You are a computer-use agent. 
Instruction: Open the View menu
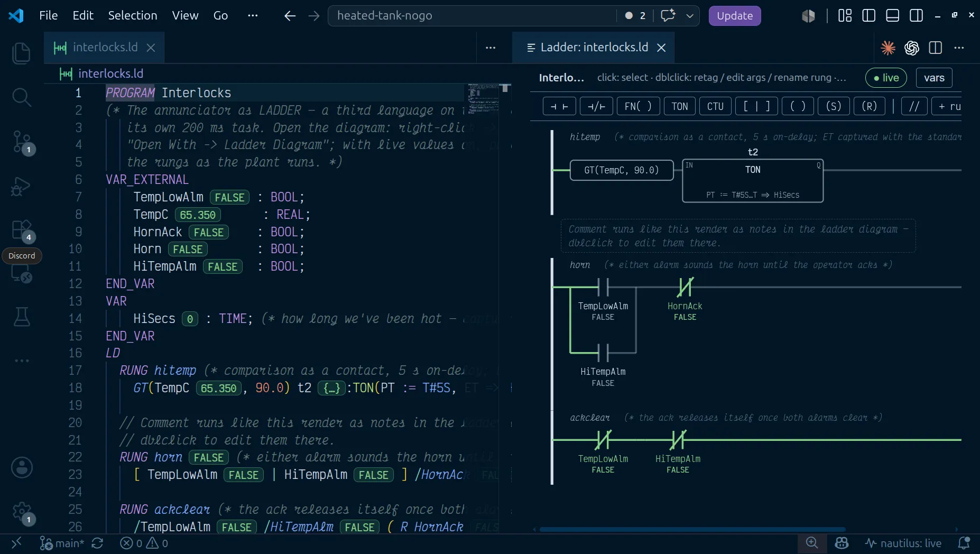pyautogui.click(x=185, y=15)
